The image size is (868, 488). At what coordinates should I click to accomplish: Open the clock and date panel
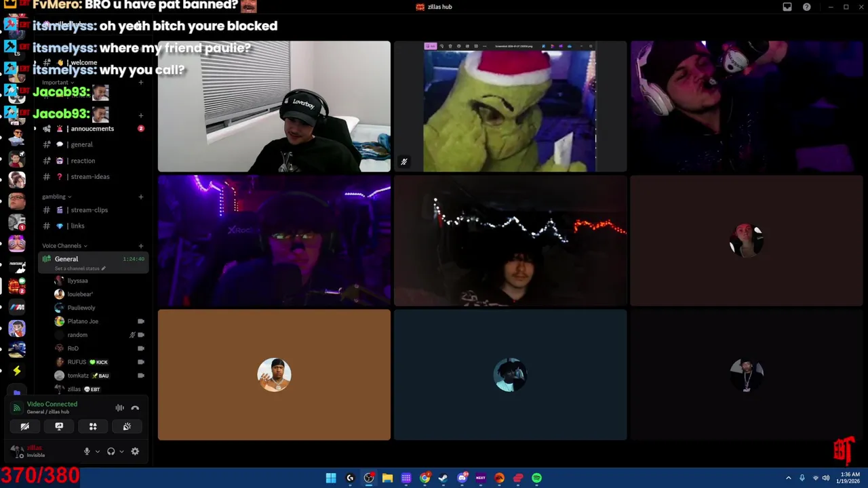point(850,478)
